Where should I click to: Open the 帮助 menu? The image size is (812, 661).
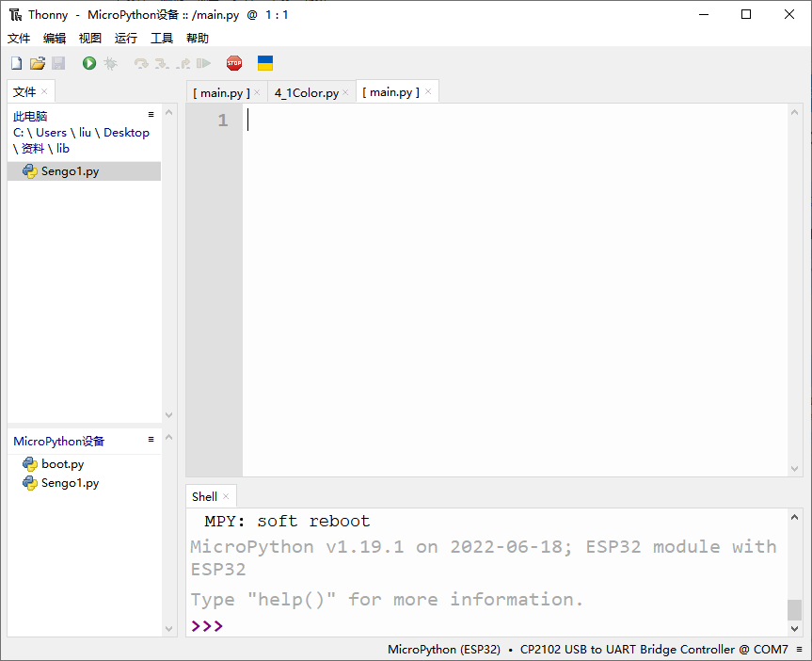pos(198,39)
